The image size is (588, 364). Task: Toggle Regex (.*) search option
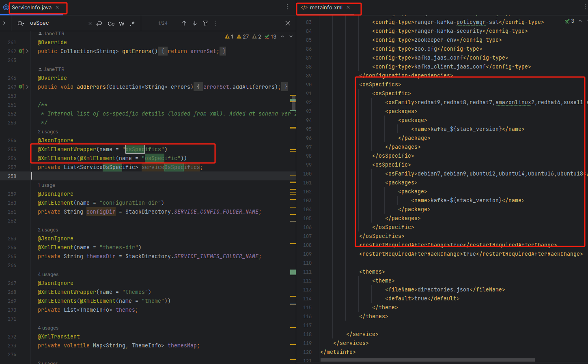tap(132, 24)
